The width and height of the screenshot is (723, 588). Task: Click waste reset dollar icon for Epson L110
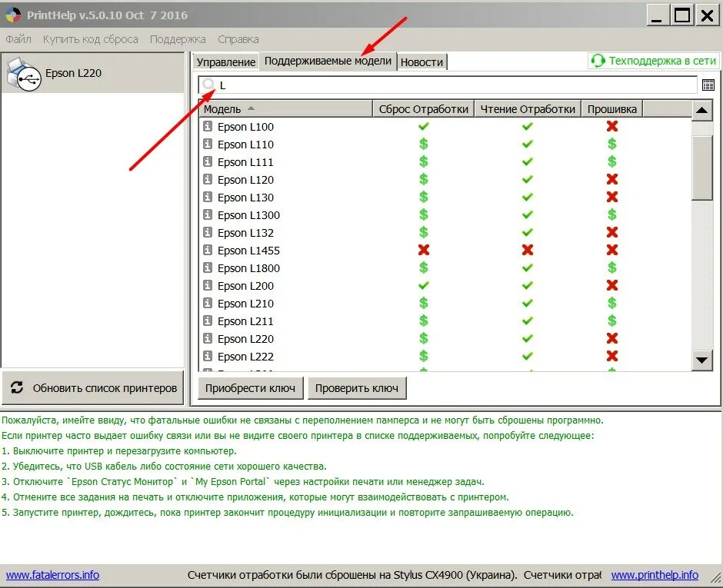[x=423, y=145]
